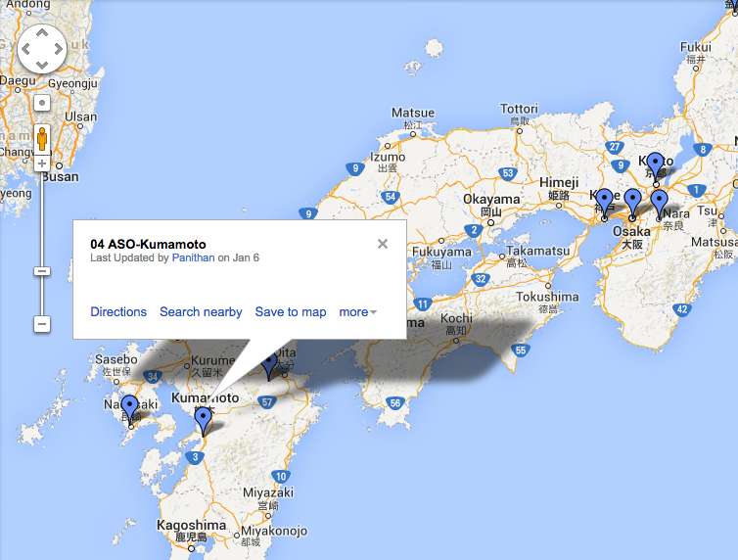Zoom out with the minus button
The width and height of the screenshot is (738, 560).
tap(42, 324)
